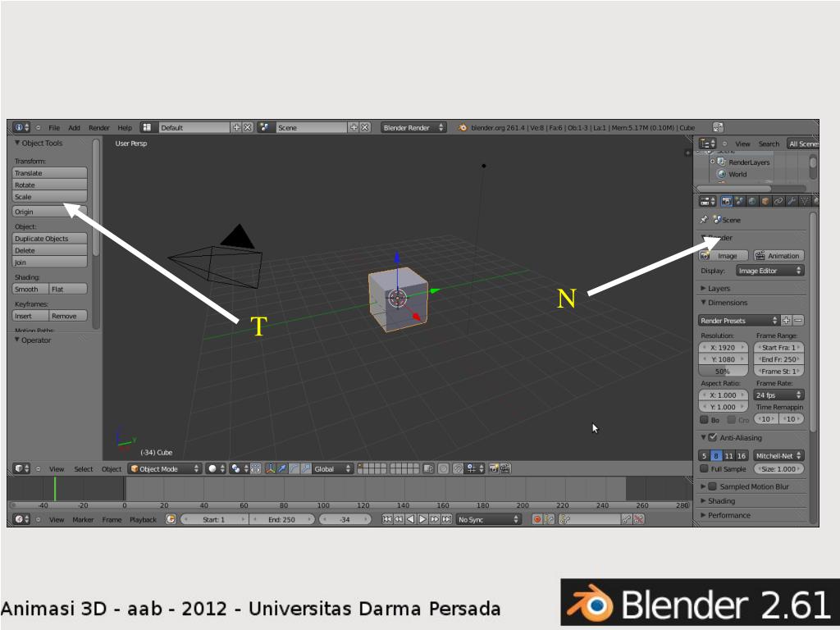840x630 pixels.
Task: Select 8 anti-aliasing samples
Action: (x=716, y=456)
